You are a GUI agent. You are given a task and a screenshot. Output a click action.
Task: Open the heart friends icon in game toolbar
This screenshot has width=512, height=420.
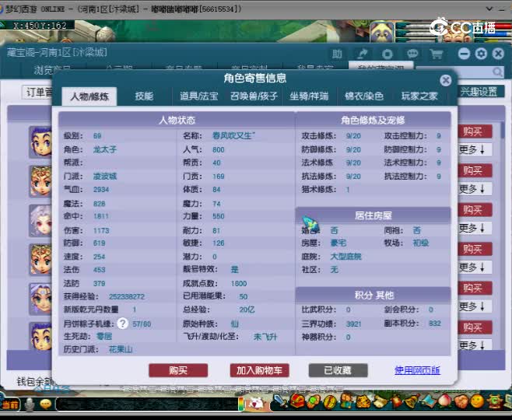click(x=461, y=401)
